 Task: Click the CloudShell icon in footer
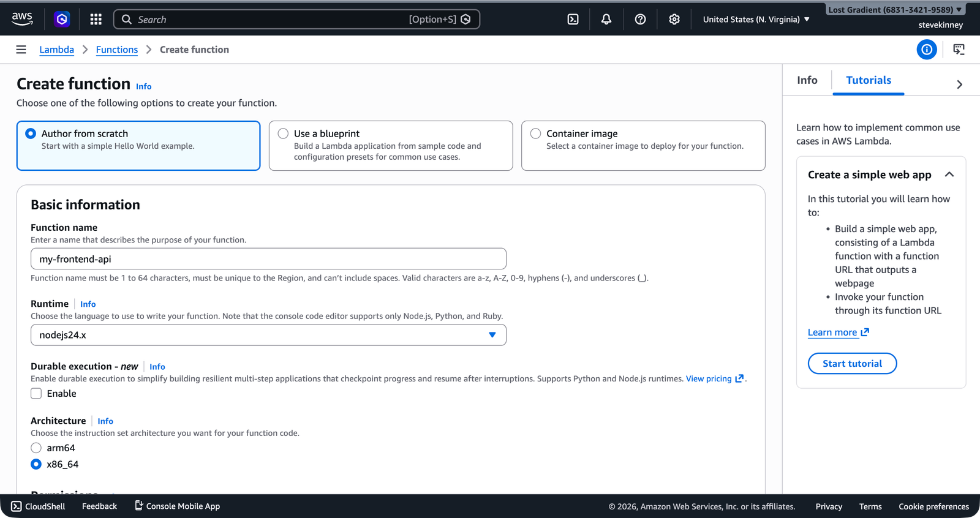(16, 506)
